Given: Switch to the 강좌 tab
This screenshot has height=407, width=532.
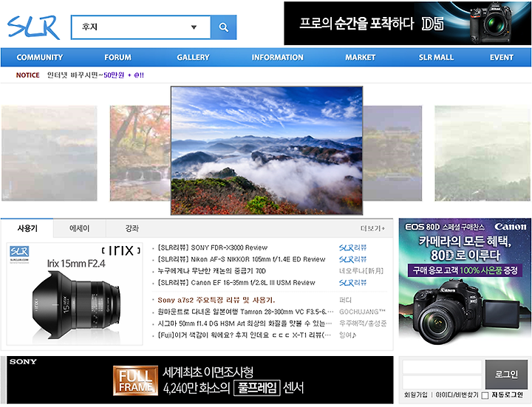Looking at the screenshot, I should coord(132,228).
